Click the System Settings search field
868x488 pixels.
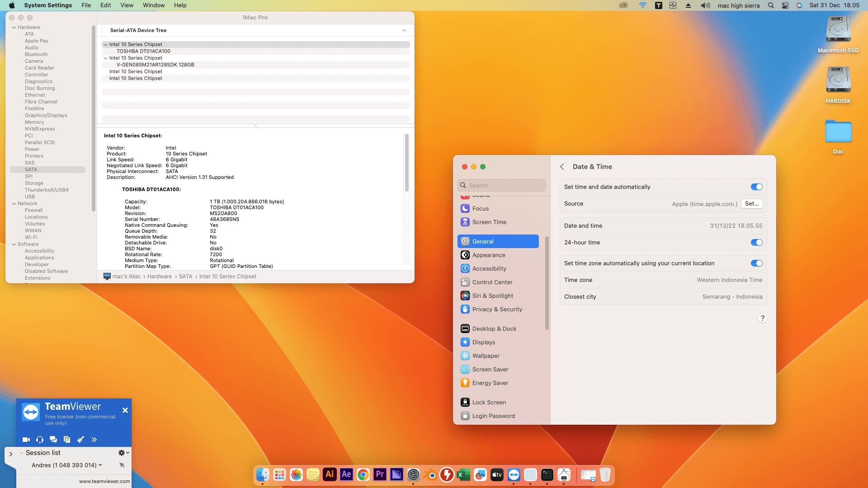click(x=502, y=185)
